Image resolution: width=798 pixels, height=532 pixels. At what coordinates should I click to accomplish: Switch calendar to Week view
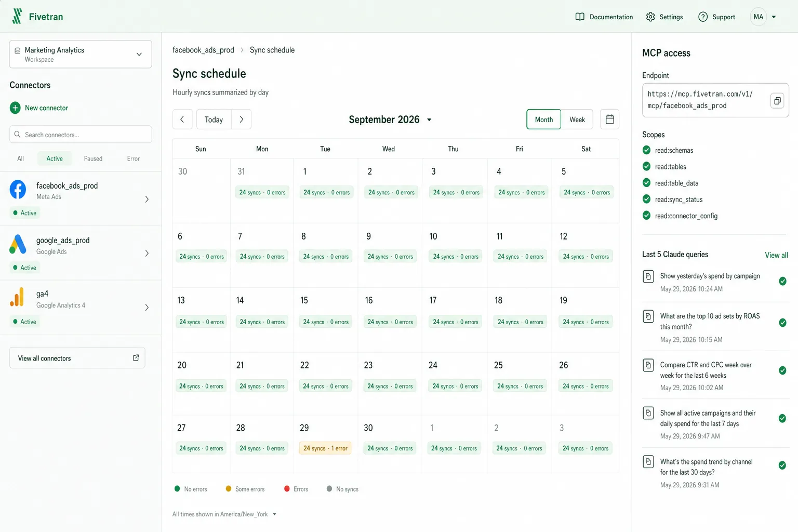click(x=577, y=119)
